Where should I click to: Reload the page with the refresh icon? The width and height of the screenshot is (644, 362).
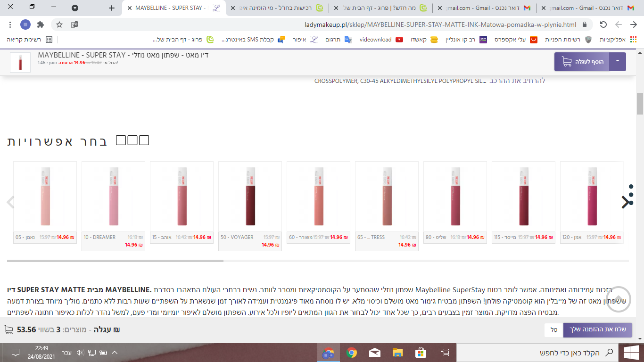(x=603, y=25)
